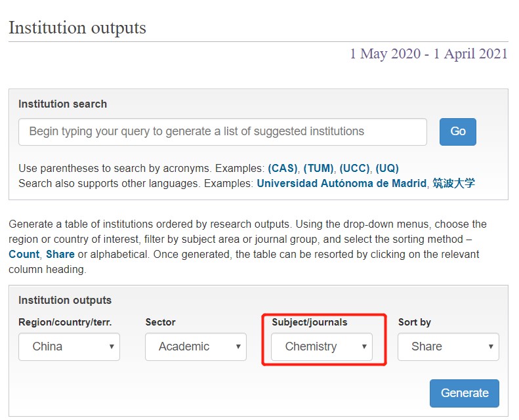Viewport: 519px width, 420px height.
Task: Open the (CAS) example link
Action: click(283, 168)
